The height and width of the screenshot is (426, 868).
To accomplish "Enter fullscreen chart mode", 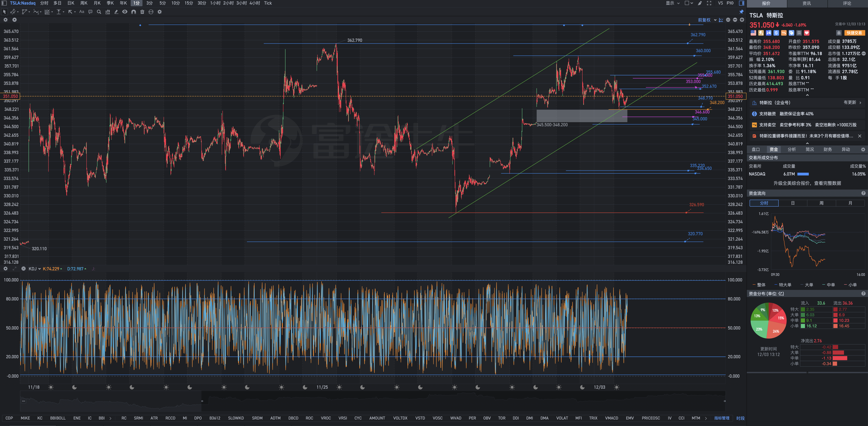I will point(709,3).
